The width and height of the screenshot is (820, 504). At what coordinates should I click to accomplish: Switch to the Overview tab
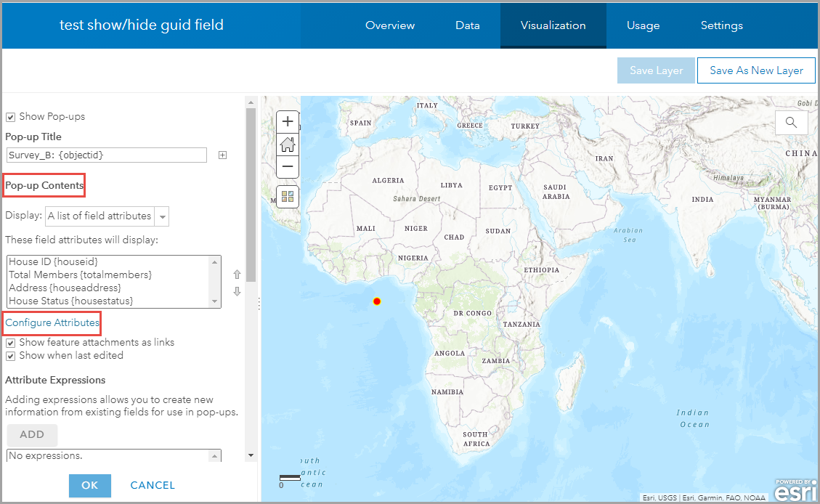point(390,25)
